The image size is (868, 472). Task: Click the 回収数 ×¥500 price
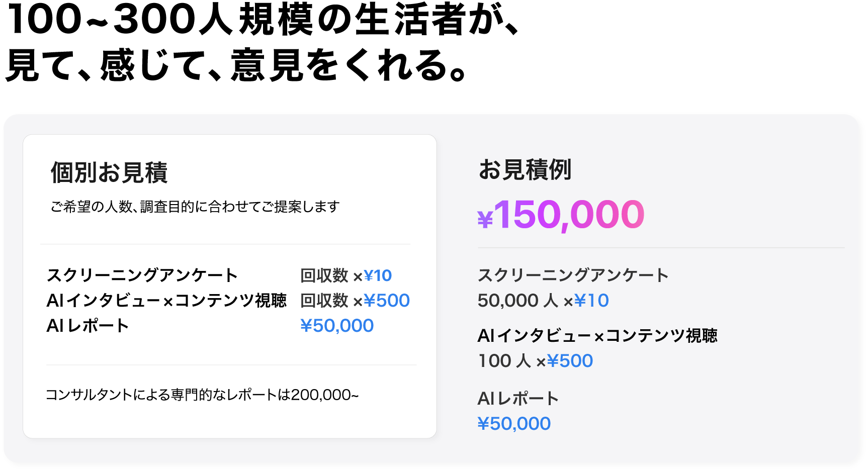coord(355,301)
